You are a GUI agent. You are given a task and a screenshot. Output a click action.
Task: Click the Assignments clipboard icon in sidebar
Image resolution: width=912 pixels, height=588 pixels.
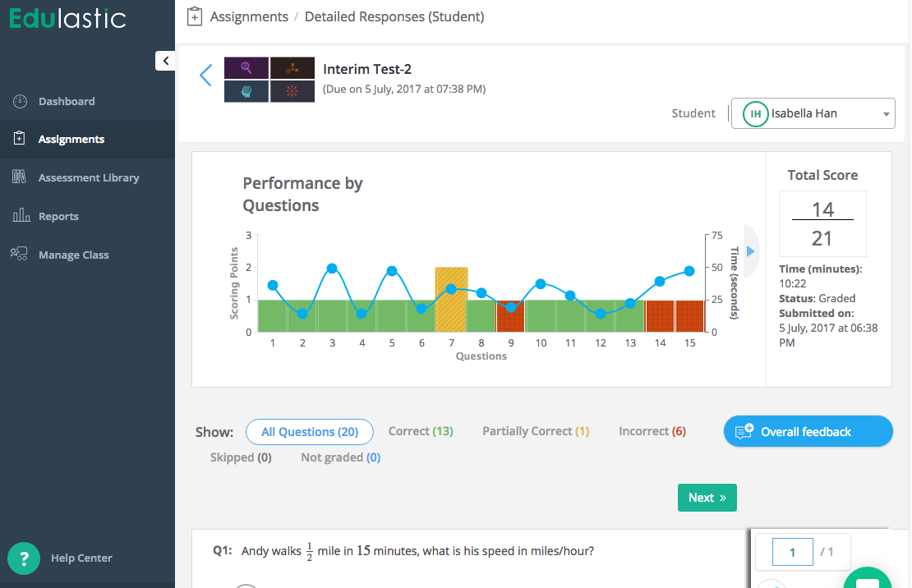pos(21,139)
